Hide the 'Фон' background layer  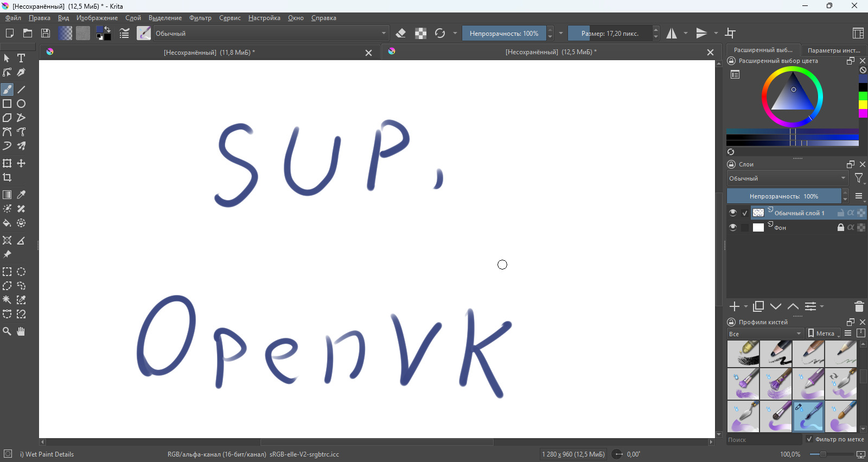pyautogui.click(x=733, y=227)
